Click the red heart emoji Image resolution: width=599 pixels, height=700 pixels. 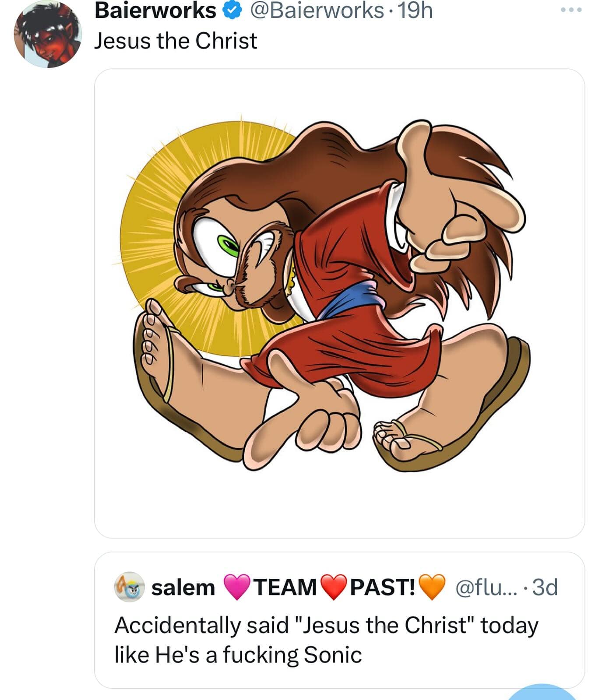334,587
